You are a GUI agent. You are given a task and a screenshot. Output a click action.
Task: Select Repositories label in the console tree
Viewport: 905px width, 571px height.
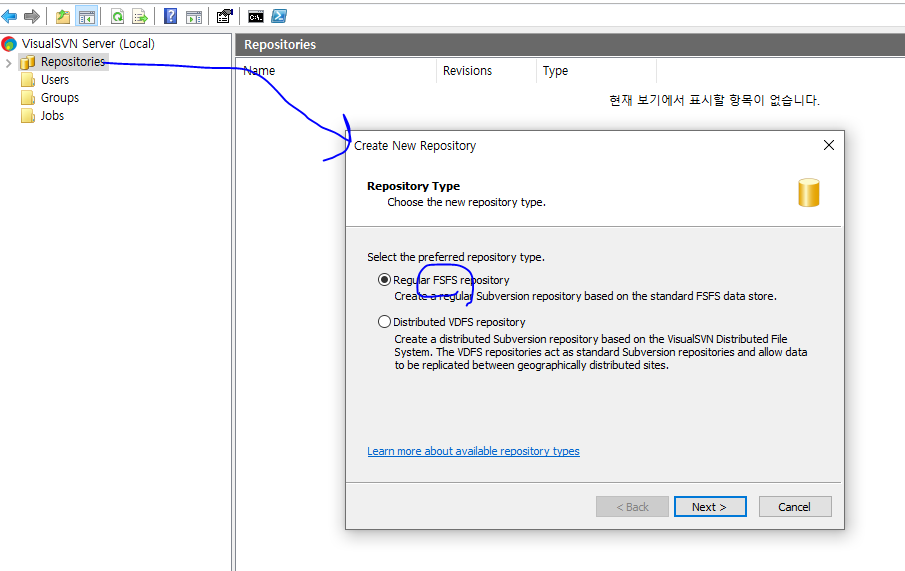pos(73,62)
